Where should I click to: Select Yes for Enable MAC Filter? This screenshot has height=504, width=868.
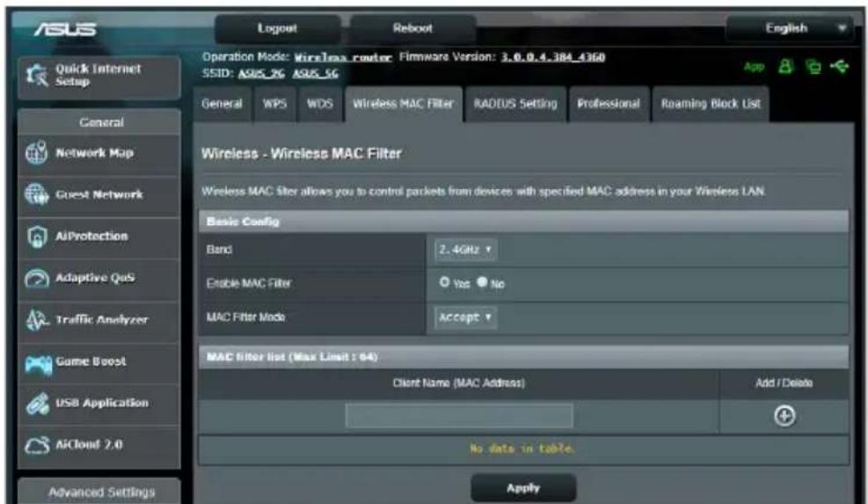click(444, 282)
